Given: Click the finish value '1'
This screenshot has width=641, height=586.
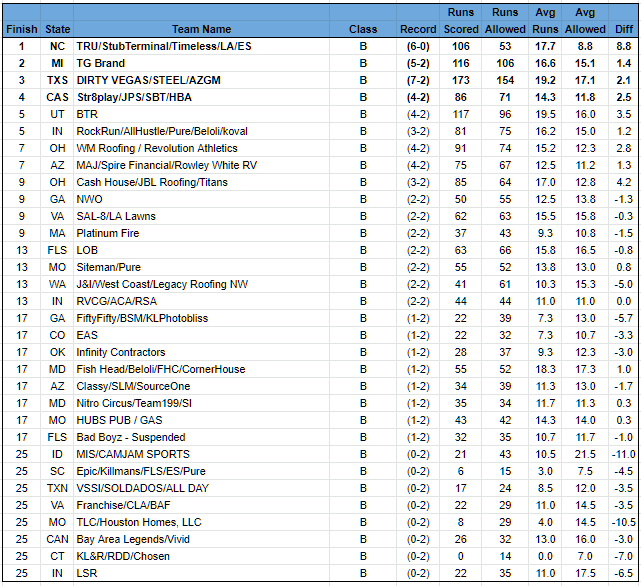Looking at the screenshot, I should point(22,46).
